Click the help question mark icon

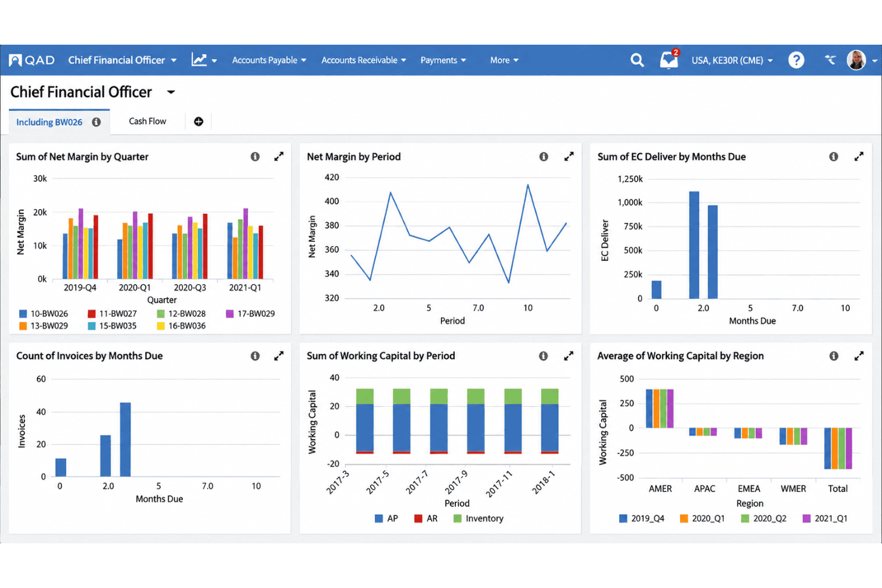796,60
